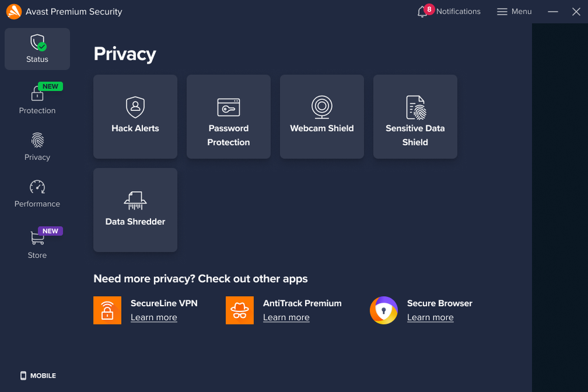Open the Data Shredder tile
The width and height of the screenshot is (588, 392).
(135, 210)
